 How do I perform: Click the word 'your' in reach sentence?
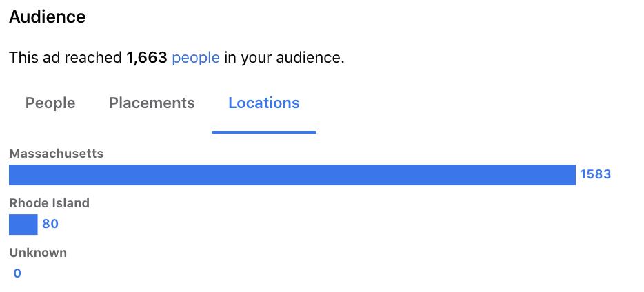[256, 59]
